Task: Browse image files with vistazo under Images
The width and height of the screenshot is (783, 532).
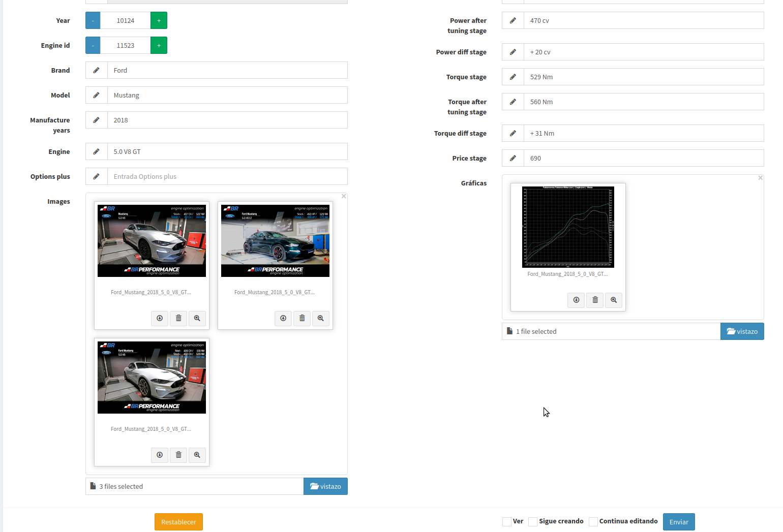Action: pos(325,486)
